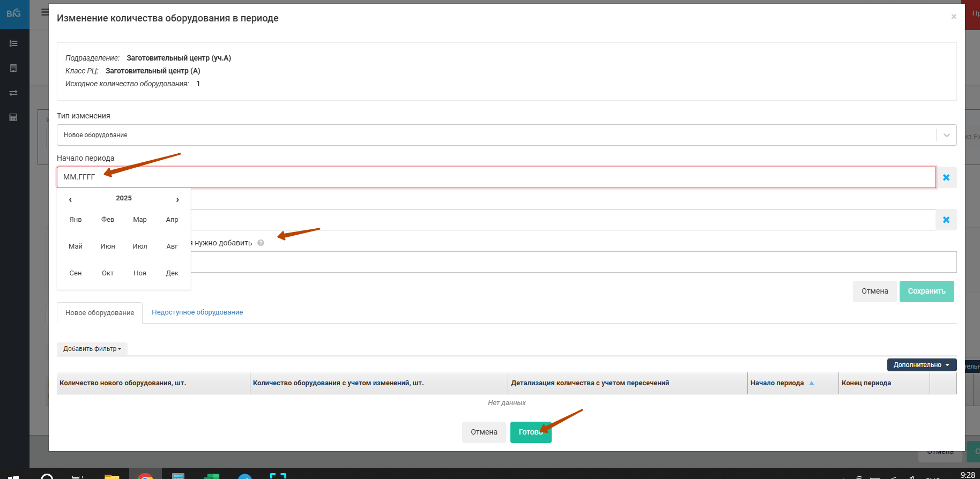Open Telegram from the taskbar

245,476
